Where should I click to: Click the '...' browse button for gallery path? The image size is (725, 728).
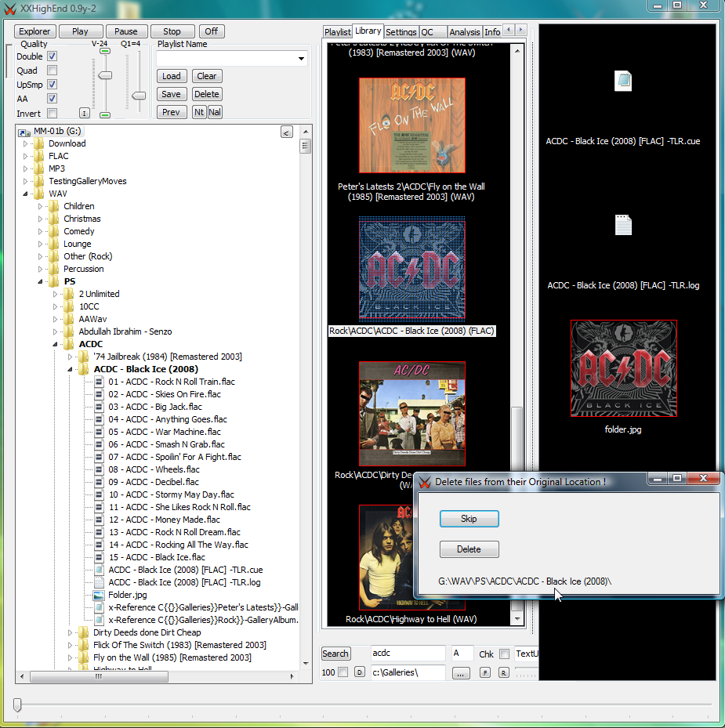coord(461,672)
